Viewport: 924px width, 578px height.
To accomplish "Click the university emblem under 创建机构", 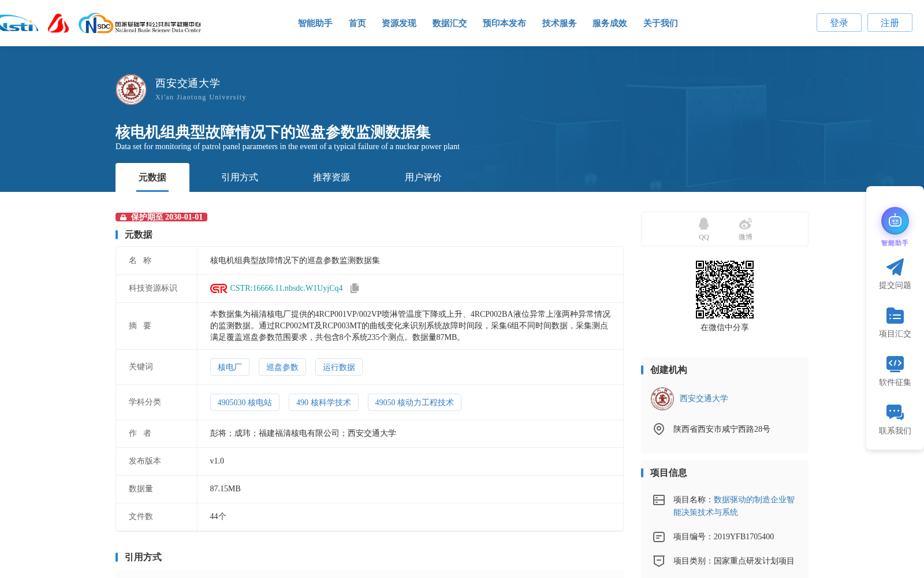I will coord(662,399).
